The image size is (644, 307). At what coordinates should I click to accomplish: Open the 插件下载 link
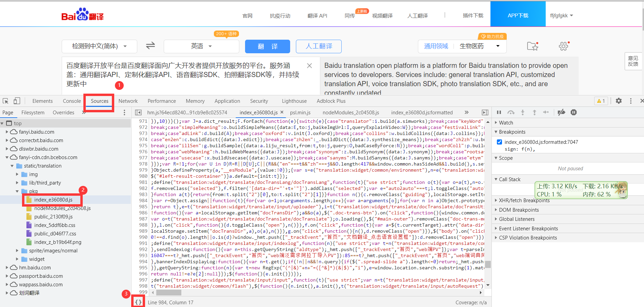click(473, 16)
